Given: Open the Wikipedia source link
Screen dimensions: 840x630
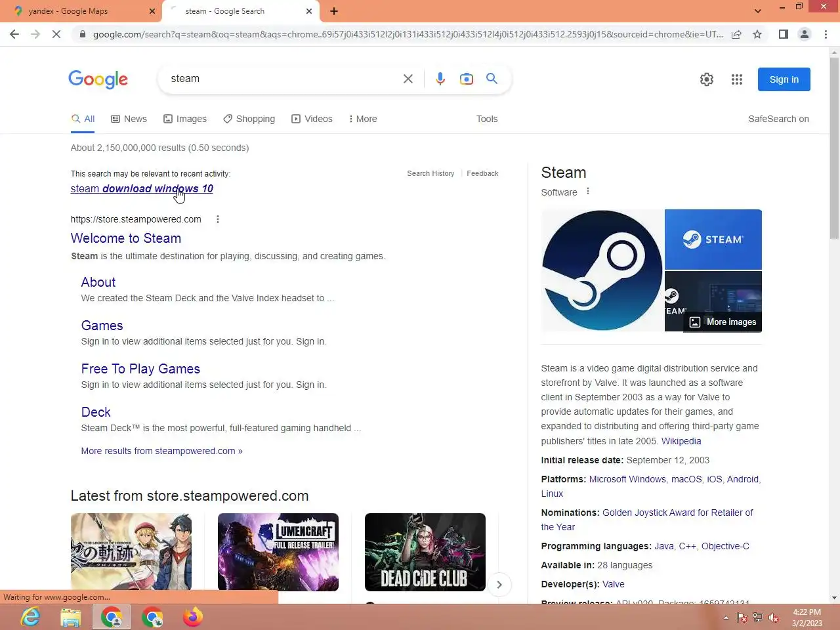Looking at the screenshot, I should [681, 441].
